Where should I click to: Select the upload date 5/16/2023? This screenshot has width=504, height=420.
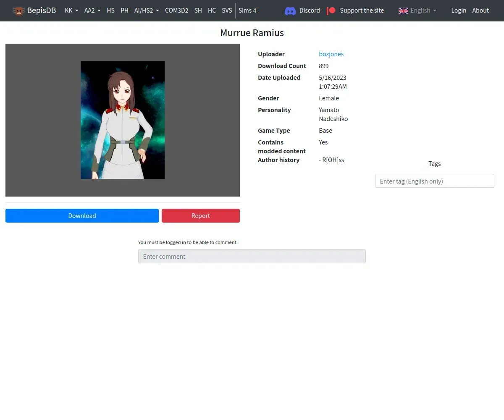pyautogui.click(x=333, y=78)
